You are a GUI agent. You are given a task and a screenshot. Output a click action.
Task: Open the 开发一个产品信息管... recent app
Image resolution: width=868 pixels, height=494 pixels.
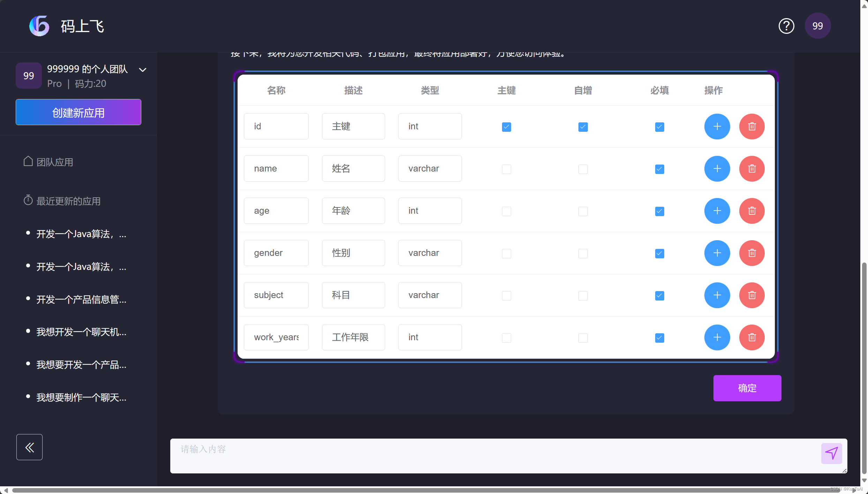click(81, 299)
